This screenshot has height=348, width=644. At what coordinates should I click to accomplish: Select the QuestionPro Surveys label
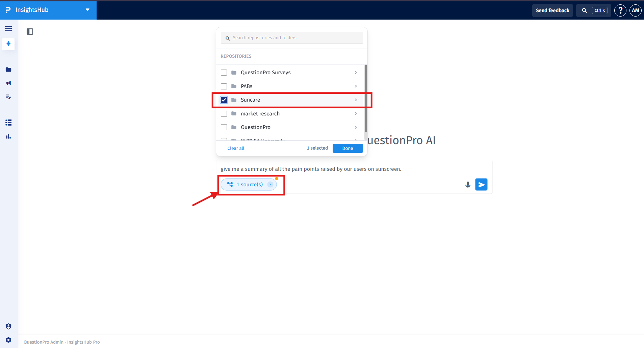click(265, 73)
